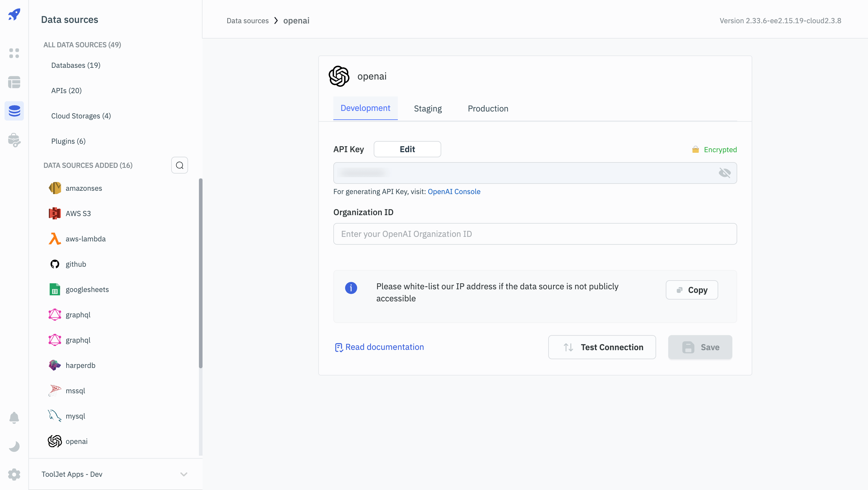Click the info icon in IP notice
Viewport: 868px width, 490px height.
(x=351, y=288)
